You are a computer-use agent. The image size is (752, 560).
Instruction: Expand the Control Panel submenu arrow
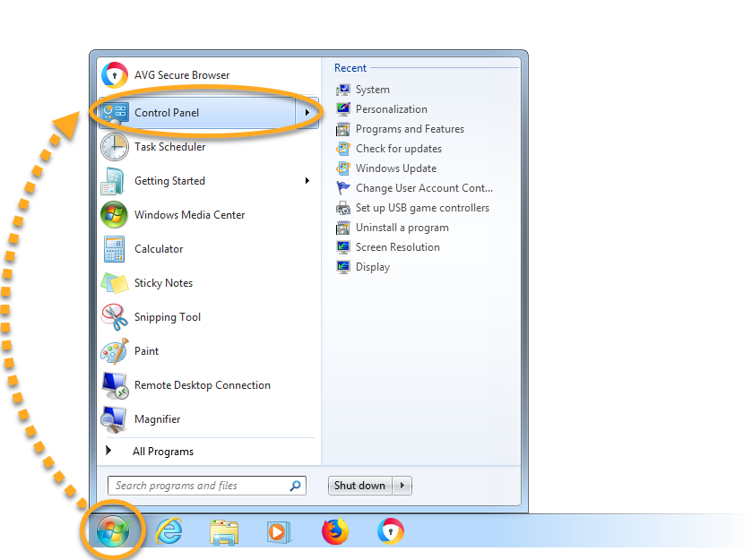pos(307,113)
